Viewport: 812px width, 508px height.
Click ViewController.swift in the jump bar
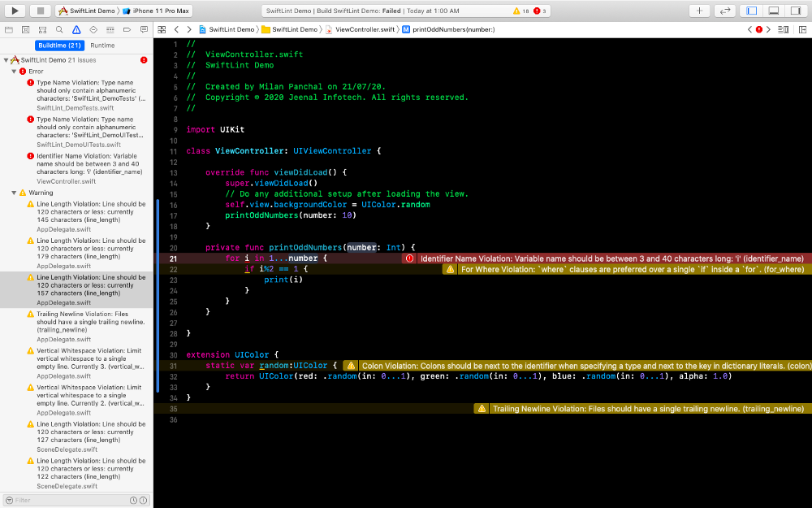pyautogui.click(x=365, y=29)
